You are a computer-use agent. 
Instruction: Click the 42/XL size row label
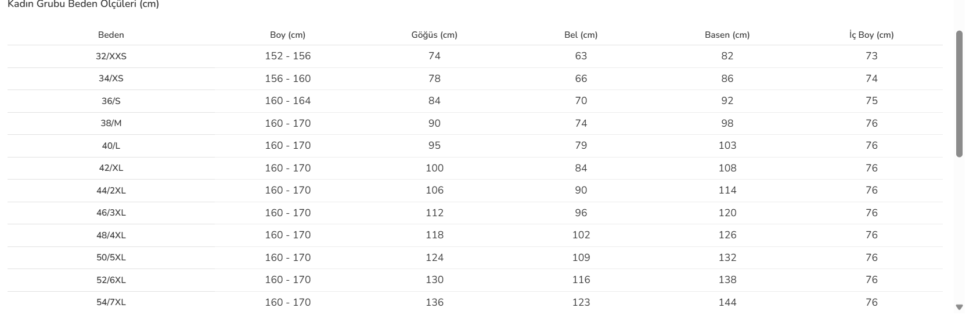click(111, 168)
